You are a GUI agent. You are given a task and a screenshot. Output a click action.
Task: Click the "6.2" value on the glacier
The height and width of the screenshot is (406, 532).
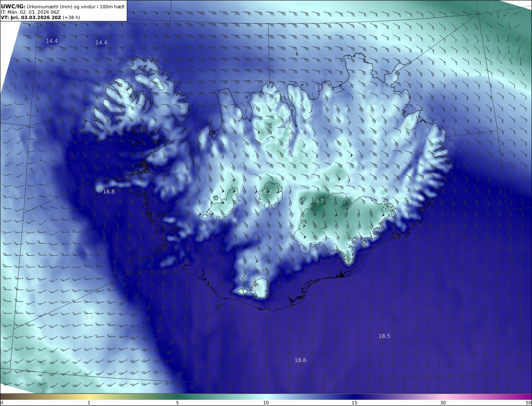point(268,192)
